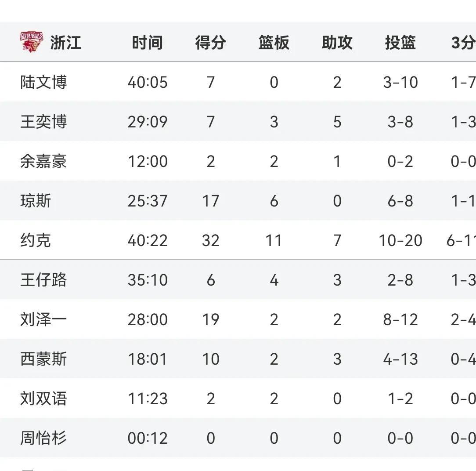The width and height of the screenshot is (476, 471).
Task: Tap the 投篮 column header
Action: (x=400, y=43)
